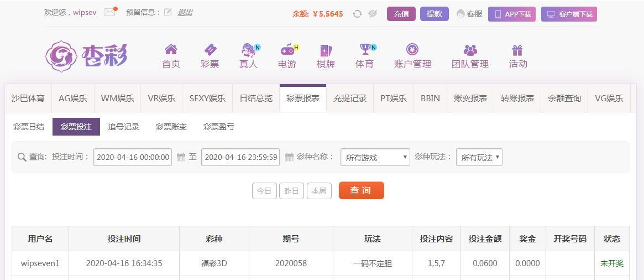Screen dimensions: 644x280
Task: Switch to 充提记录 tab
Action: click(x=350, y=98)
